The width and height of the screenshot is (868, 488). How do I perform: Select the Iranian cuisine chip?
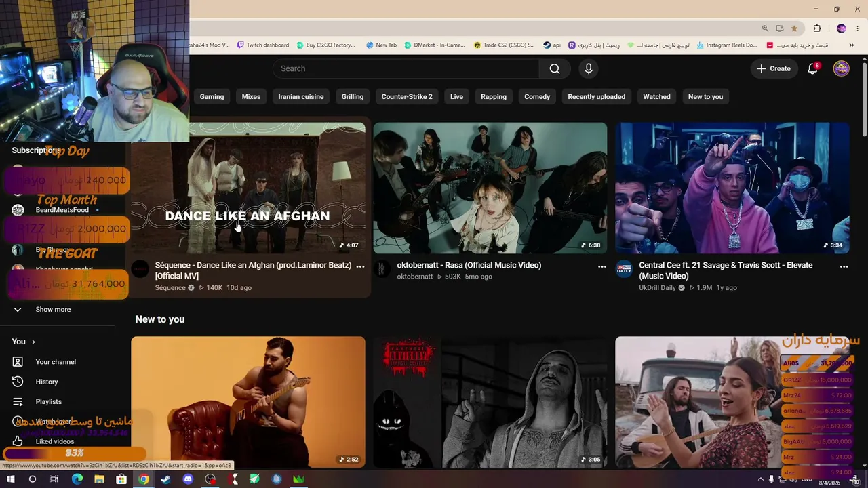click(x=301, y=96)
